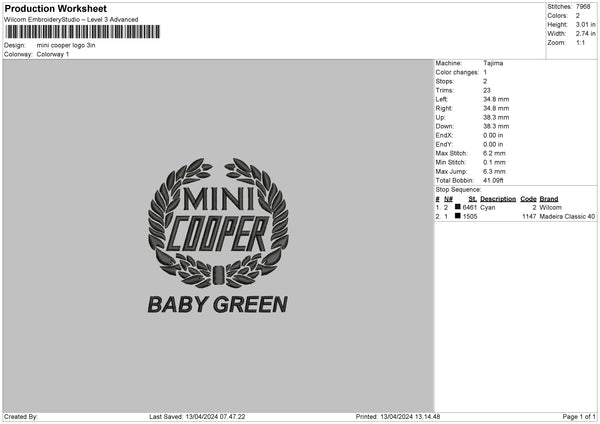The image size is (600, 424).
Task: Click the Description column header
Action: [498, 199]
